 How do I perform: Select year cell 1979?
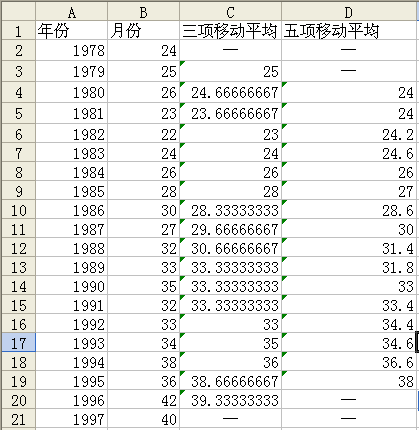[x=72, y=71]
